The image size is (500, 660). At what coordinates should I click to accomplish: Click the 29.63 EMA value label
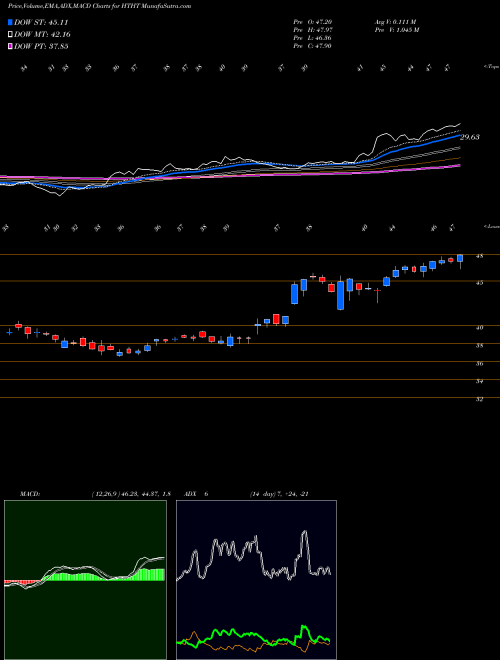point(470,137)
